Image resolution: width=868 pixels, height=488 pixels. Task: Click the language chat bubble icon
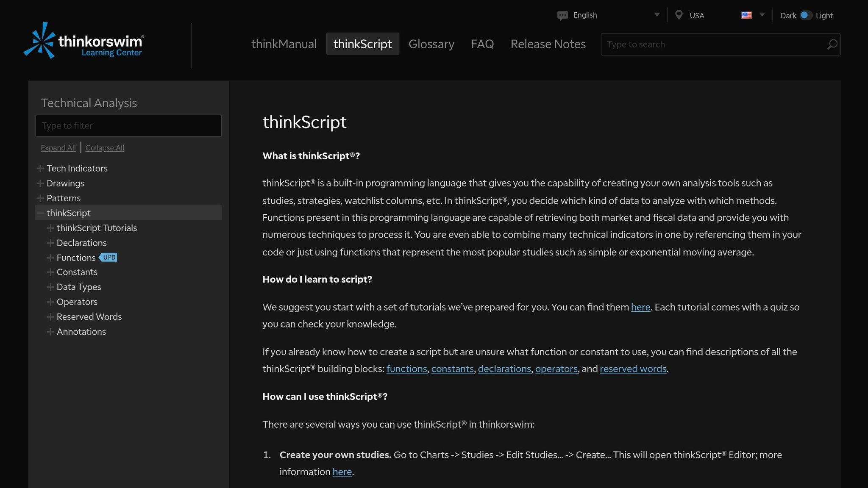[x=562, y=16]
